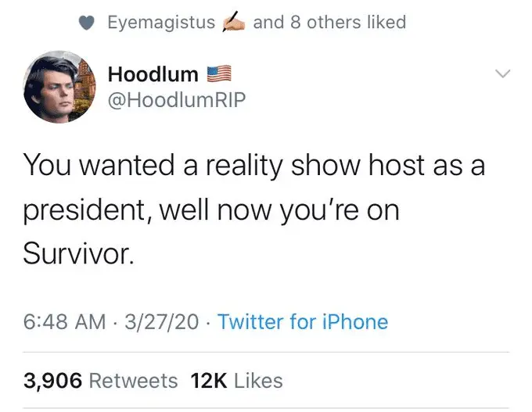
Task: Open Hoodlum's profile picture
Action: click(x=59, y=88)
